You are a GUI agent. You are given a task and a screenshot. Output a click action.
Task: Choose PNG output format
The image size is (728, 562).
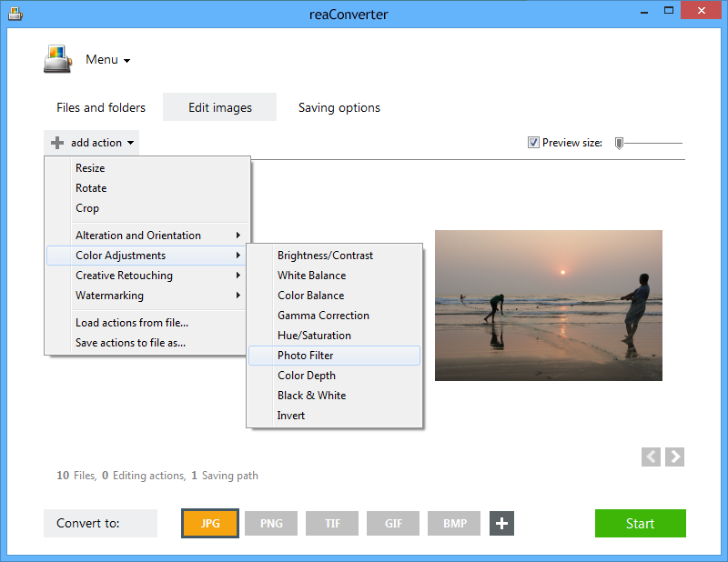point(271,524)
